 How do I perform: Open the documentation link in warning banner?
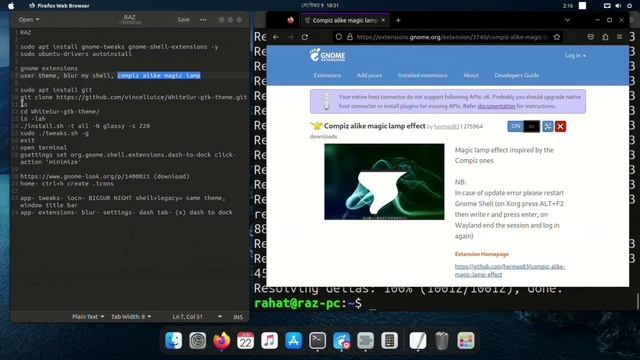(x=496, y=106)
